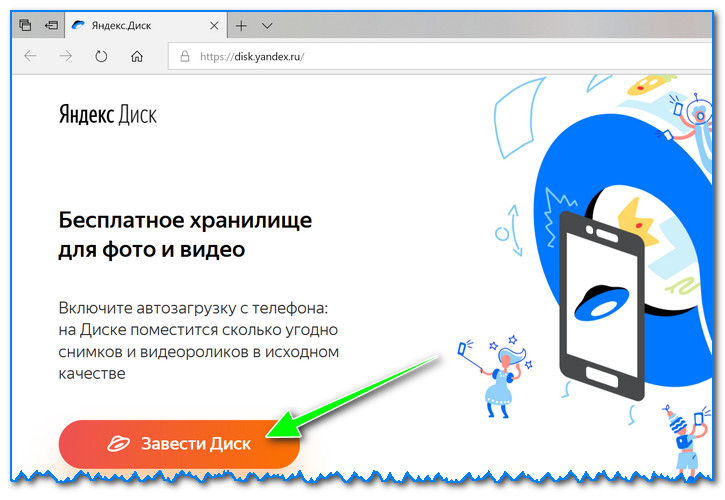Open a new tab with the plus icon
Image resolution: width=725 pixels, height=500 pixels.
coord(240,24)
